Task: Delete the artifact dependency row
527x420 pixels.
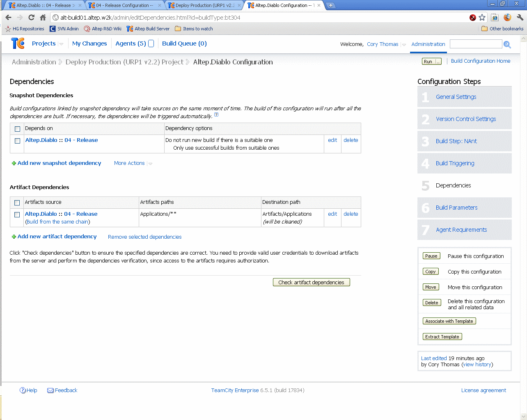Action: click(351, 214)
